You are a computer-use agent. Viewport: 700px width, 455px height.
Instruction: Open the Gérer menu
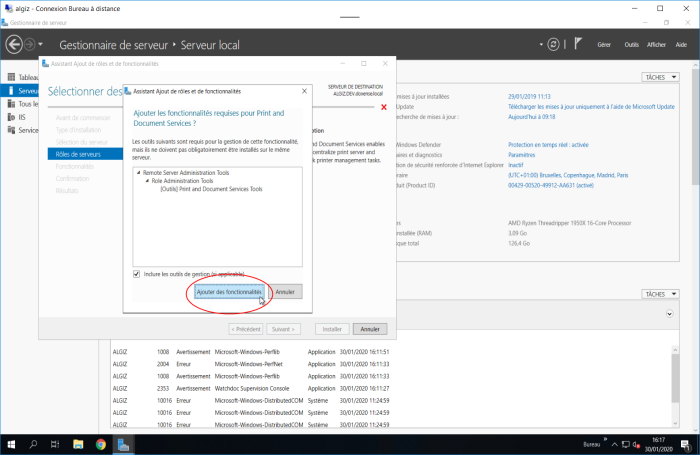[x=603, y=45]
